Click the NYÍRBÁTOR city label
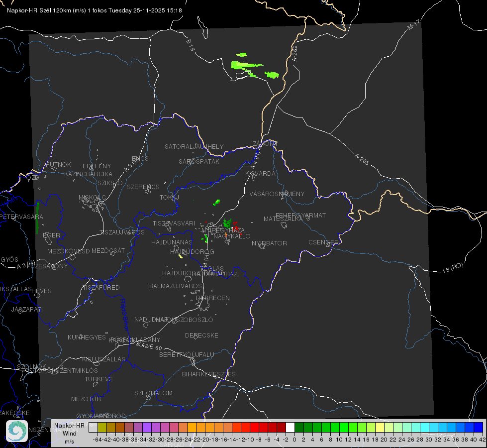Screen dimensions: 487x448 [269, 243]
